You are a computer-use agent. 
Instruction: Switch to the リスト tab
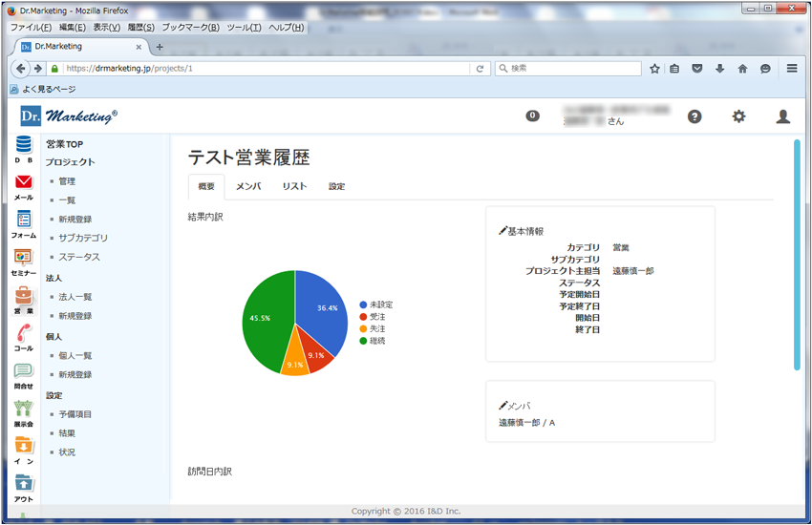coord(294,186)
